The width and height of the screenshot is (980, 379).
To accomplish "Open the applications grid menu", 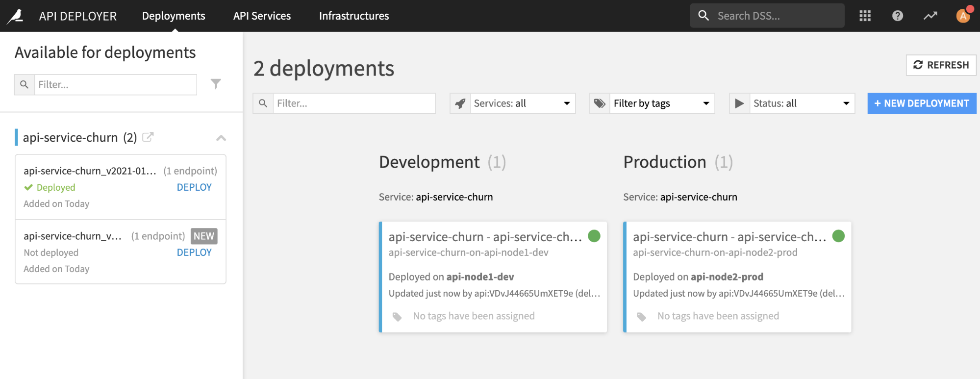I will [x=865, y=16].
